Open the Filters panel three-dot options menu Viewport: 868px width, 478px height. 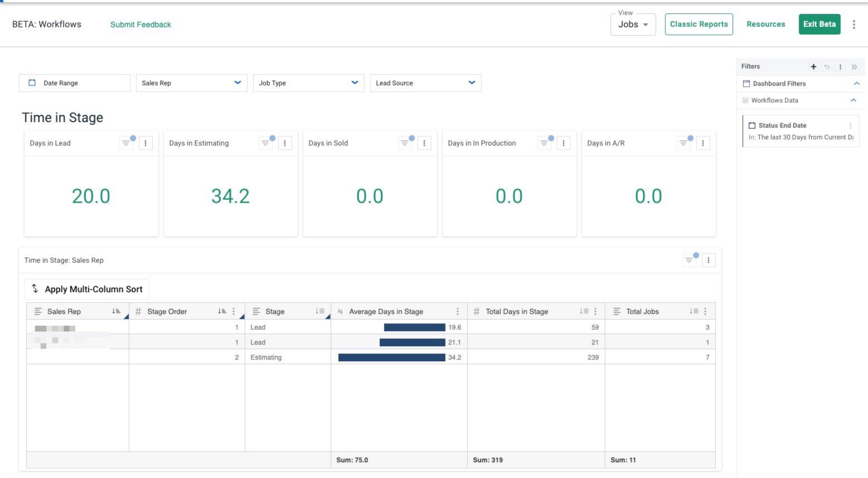pyautogui.click(x=840, y=66)
